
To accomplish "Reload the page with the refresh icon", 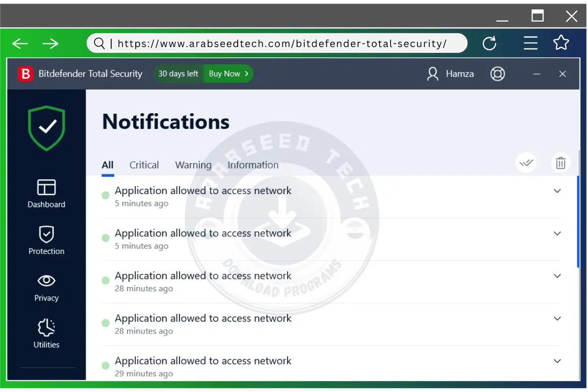I will [490, 43].
